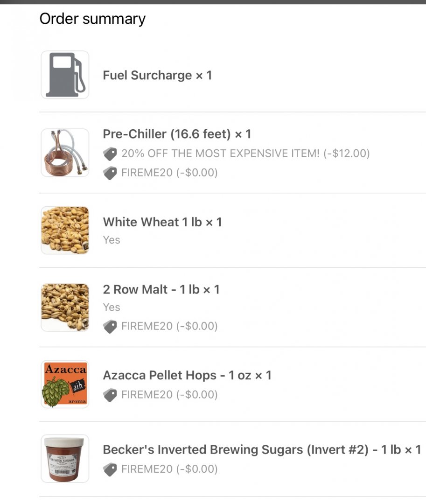Select White Wheat 1 lb item title

(162, 222)
